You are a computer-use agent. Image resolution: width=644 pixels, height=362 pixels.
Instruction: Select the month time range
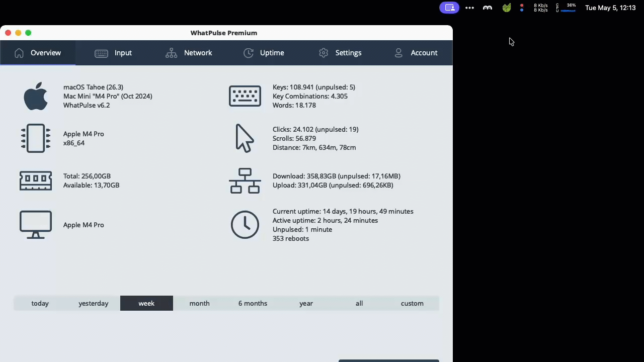(200, 303)
